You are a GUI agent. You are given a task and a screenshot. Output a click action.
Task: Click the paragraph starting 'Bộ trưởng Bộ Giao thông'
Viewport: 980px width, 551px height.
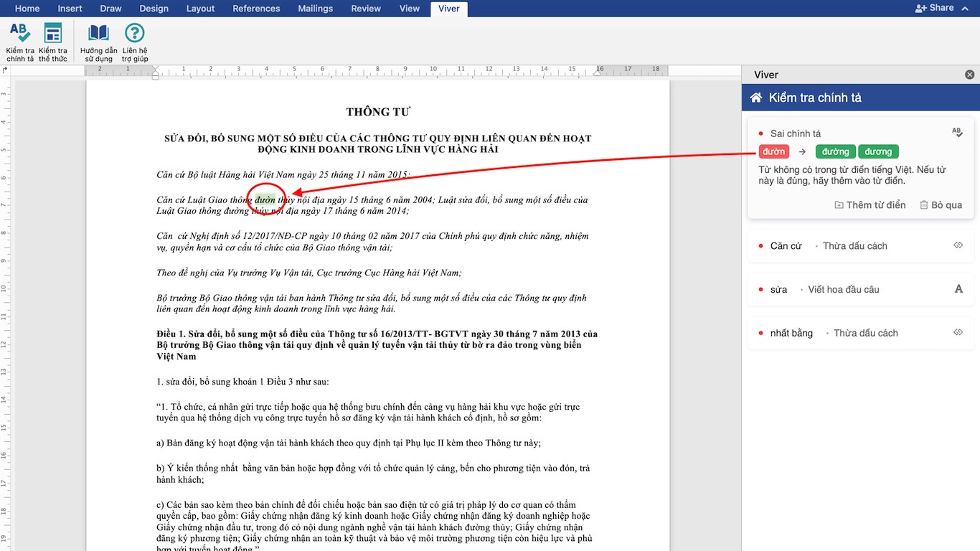[x=372, y=303]
